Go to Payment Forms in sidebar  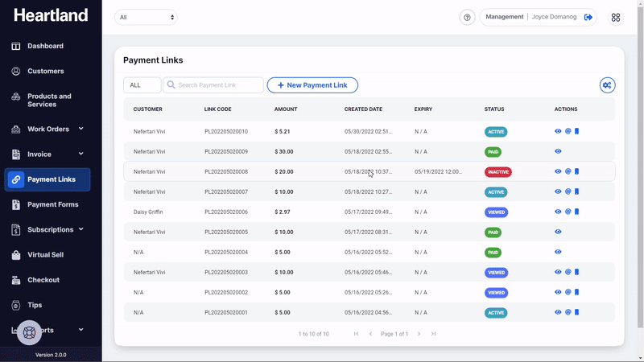52,204
